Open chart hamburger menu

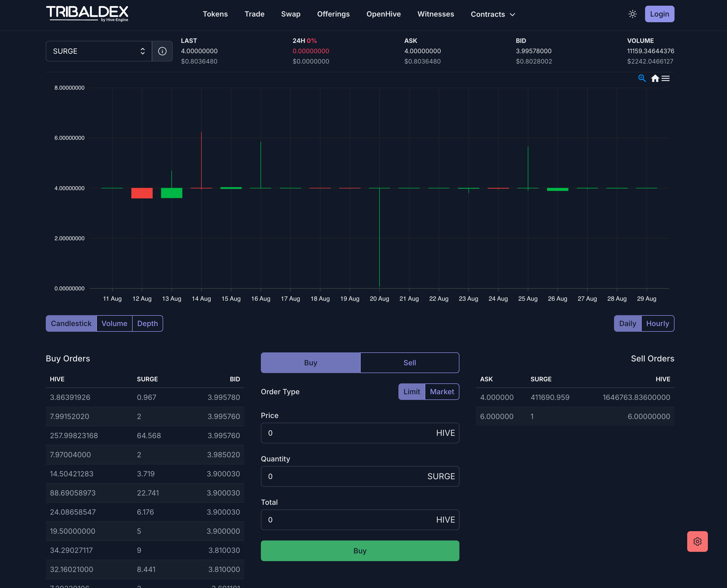pyautogui.click(x=665, y=78)
